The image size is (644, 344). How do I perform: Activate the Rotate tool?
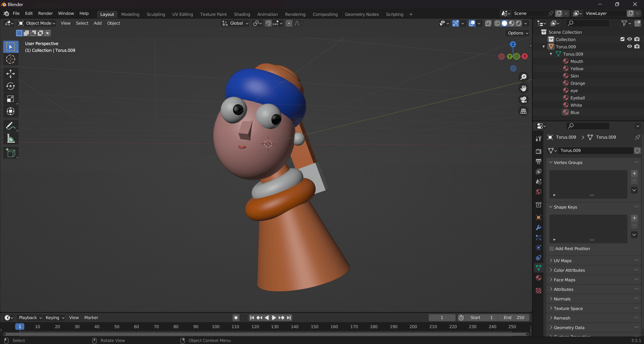click(11, 86)
